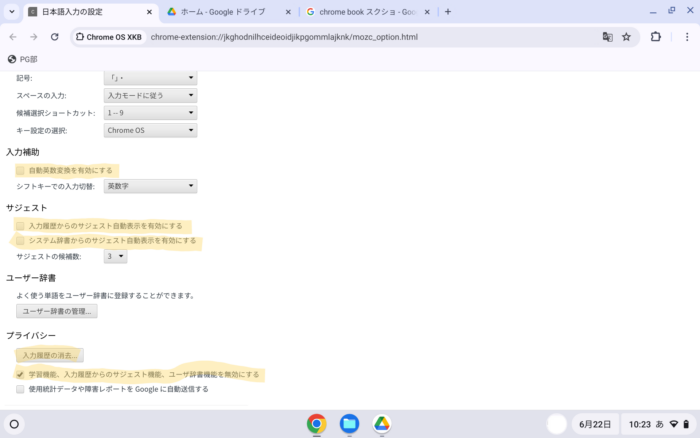This screenshot has height=438, width=700.
Task: Expand the サジェストの候補数 dropdown
Action: click(116, 256)
